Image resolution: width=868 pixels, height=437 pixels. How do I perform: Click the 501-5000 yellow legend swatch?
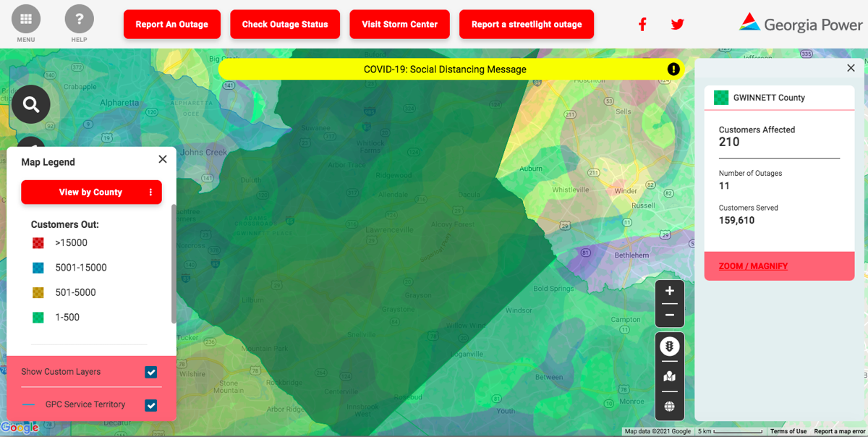pyautogui.click(x=38, y=292)
